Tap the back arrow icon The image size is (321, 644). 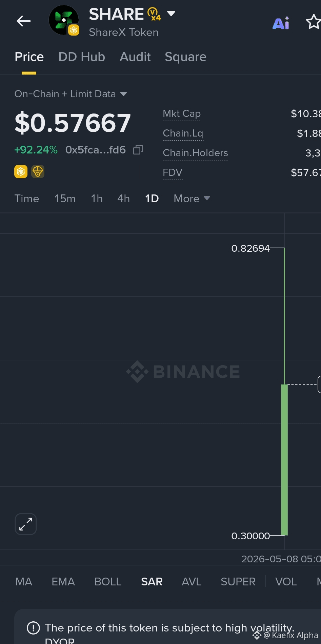[24, 21]
